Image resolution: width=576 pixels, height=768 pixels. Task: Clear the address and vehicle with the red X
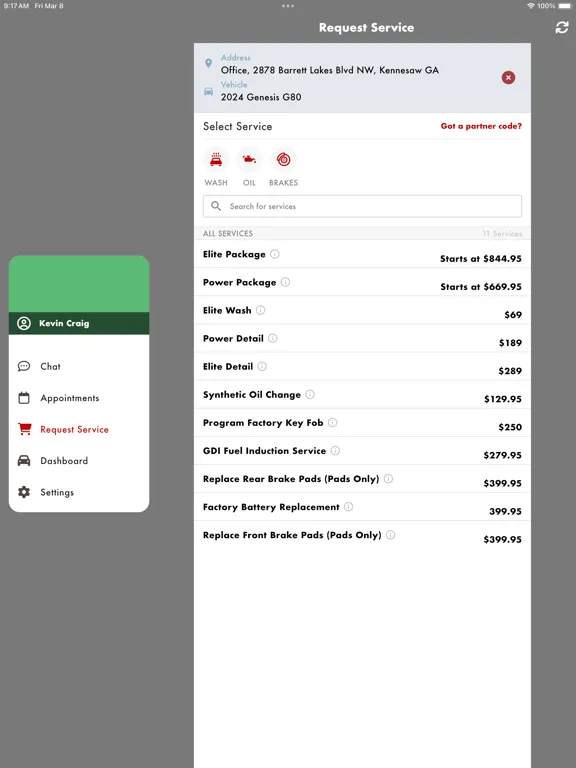coord(508,77)
